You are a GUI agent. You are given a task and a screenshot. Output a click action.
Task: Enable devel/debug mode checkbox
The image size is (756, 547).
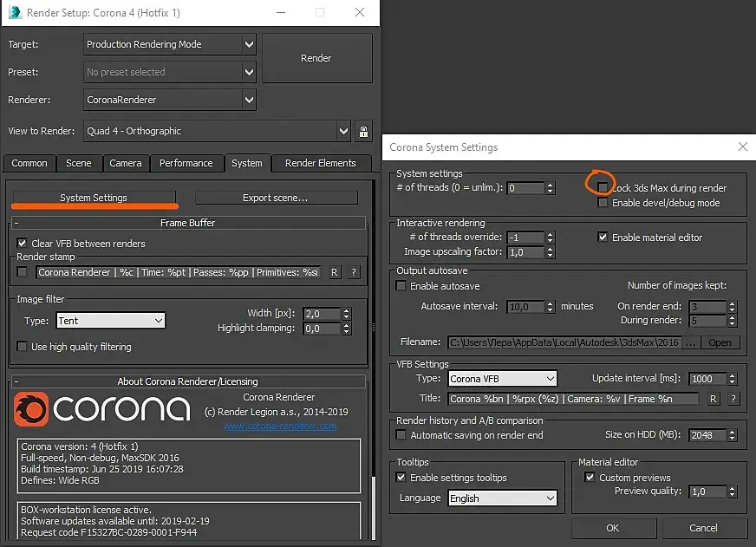[603, 202]
